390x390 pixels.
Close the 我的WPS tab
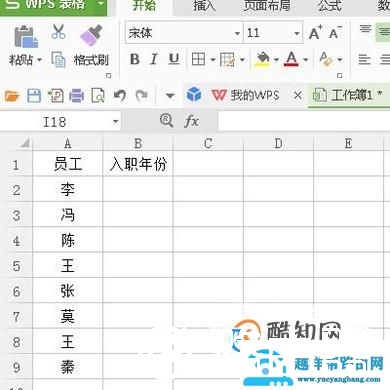(298, 96)
